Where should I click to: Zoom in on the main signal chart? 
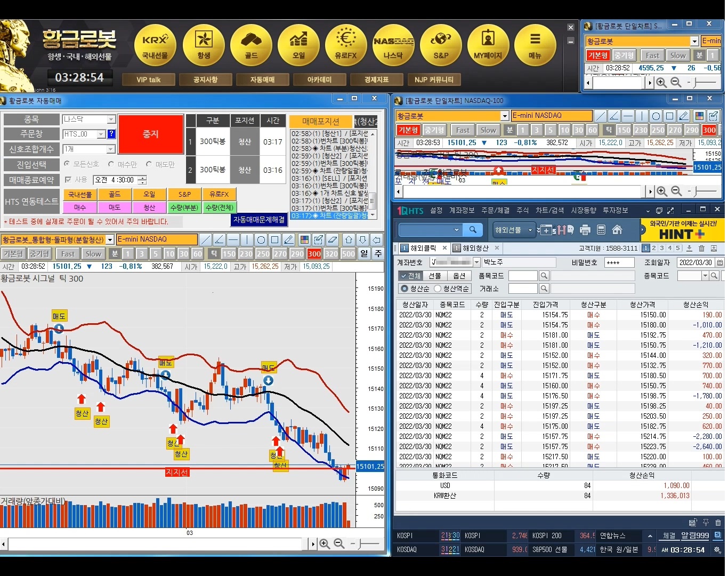coord(324,544)
